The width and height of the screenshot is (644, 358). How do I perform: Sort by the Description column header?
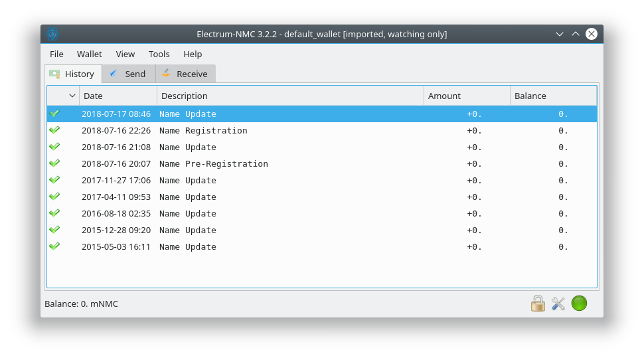point(290,96)
